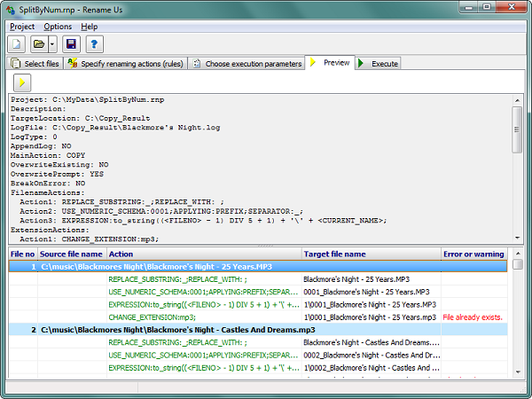Click the 'MainAction: COPY' log line
The width and height of the screenshot is (532, 399).
[x=48, y=155]
